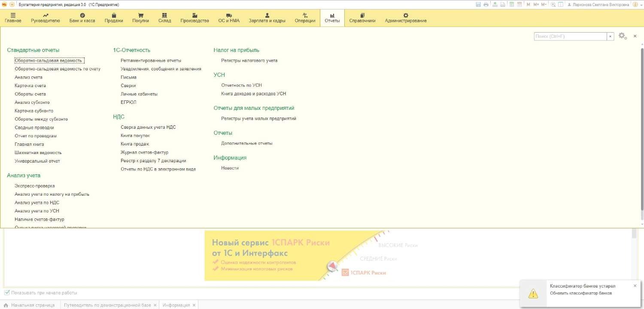
Task: Open the ОС и НМА section
Action: pyautogui.click(x=229, y=18)
